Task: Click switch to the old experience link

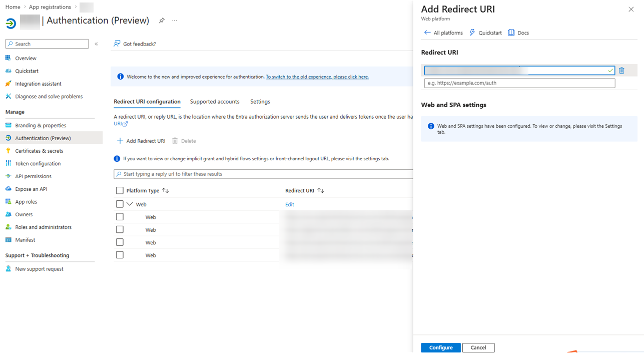Action: coord(317,77)
